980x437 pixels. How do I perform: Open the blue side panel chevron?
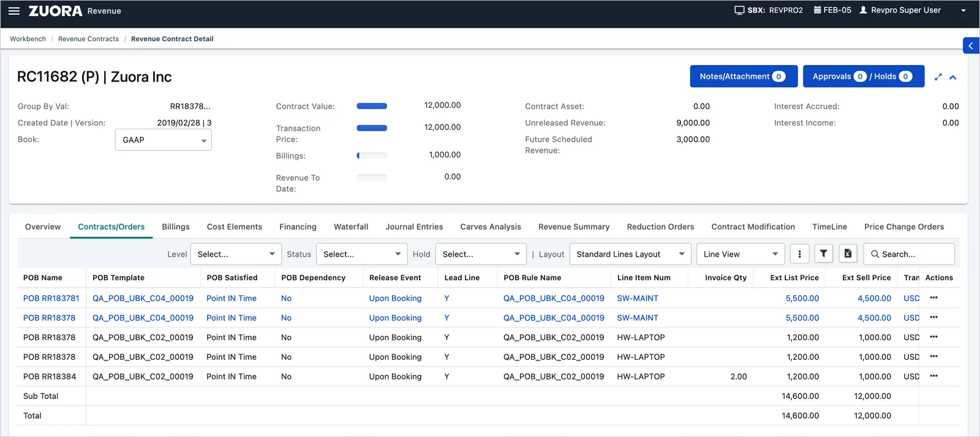tap(971, 45)
